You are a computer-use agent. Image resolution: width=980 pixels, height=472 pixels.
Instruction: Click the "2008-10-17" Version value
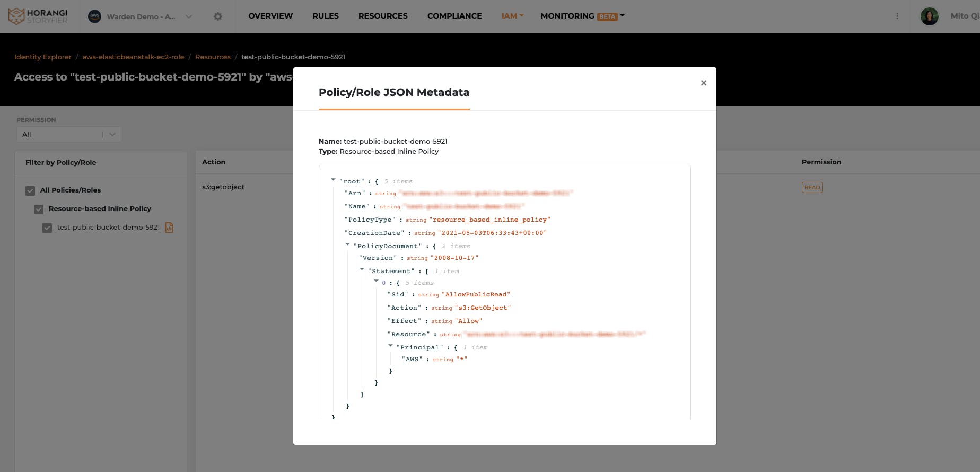(454, 258)
